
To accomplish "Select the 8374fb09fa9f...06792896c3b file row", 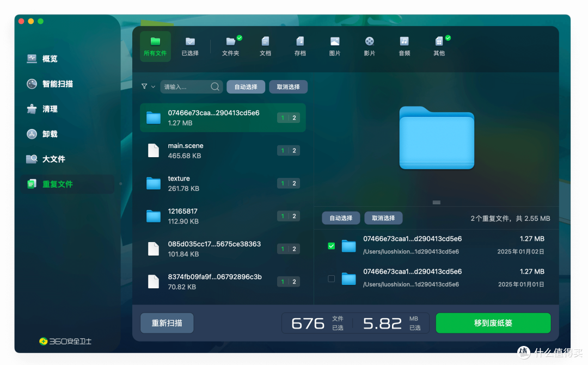I will [223, 281].
